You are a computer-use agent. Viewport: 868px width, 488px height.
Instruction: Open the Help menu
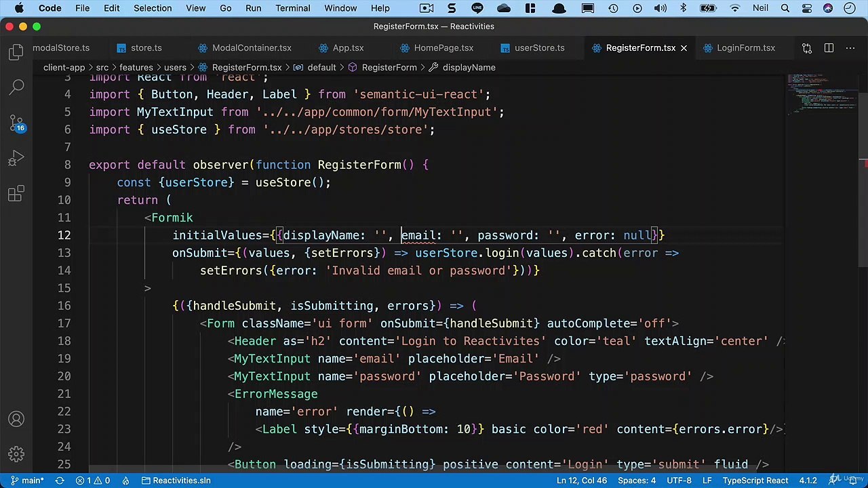click(x=380, y=8)
